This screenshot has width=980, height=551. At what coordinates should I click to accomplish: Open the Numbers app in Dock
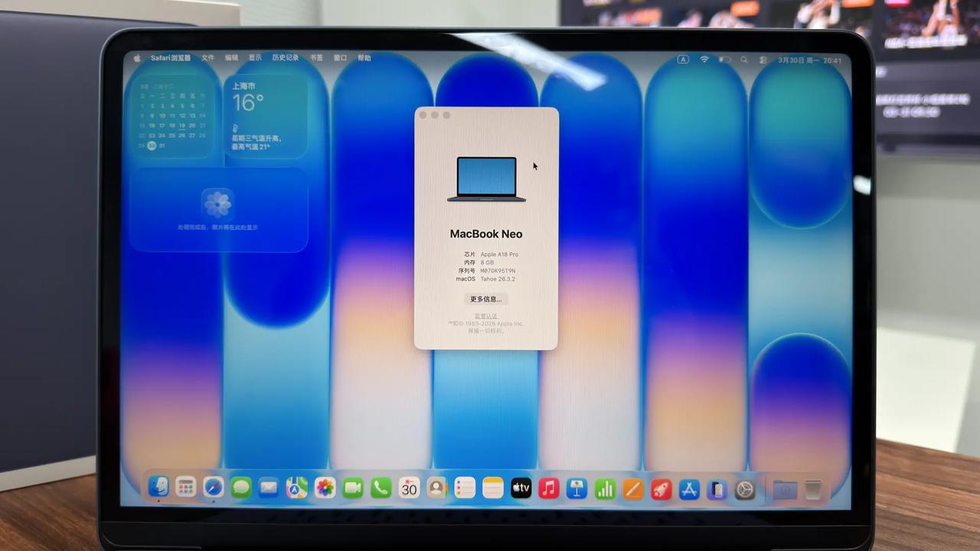(605, 488)
